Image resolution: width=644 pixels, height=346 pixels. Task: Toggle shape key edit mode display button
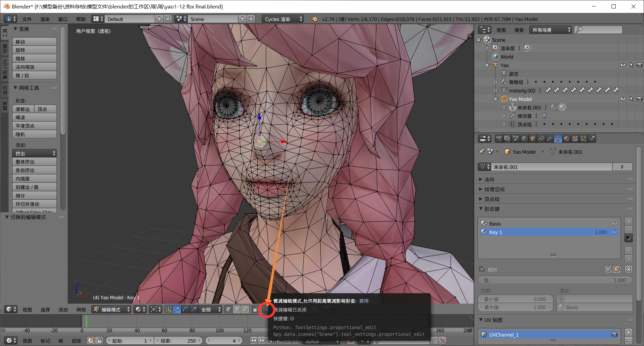(617, 269)
